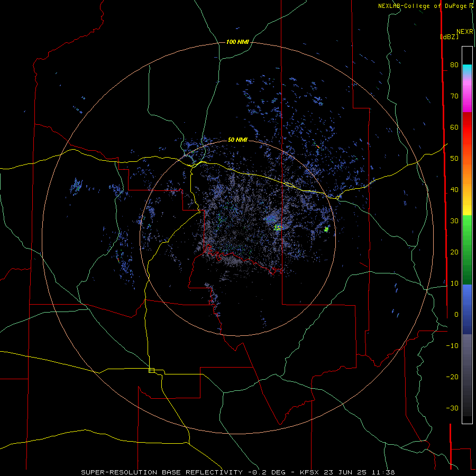Viewport: 476px width, 476px height.
Task: Click the yellow-green echo east of the radar center
Action: click(278, 227)
